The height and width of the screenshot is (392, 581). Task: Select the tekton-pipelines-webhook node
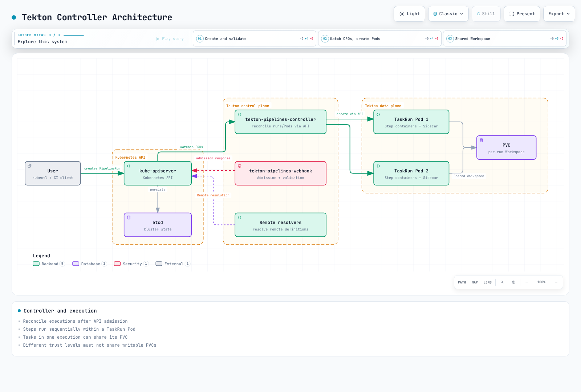click(x=281, y=173)
